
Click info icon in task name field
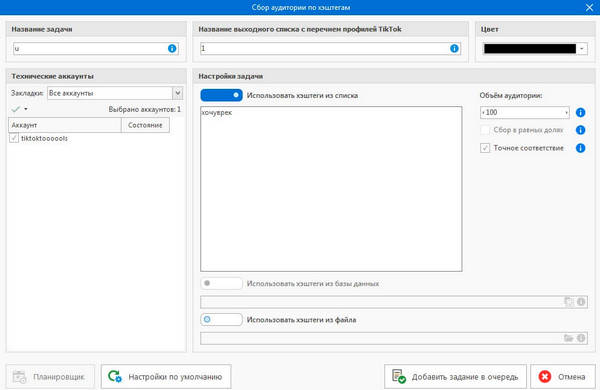tap(172, 49)
